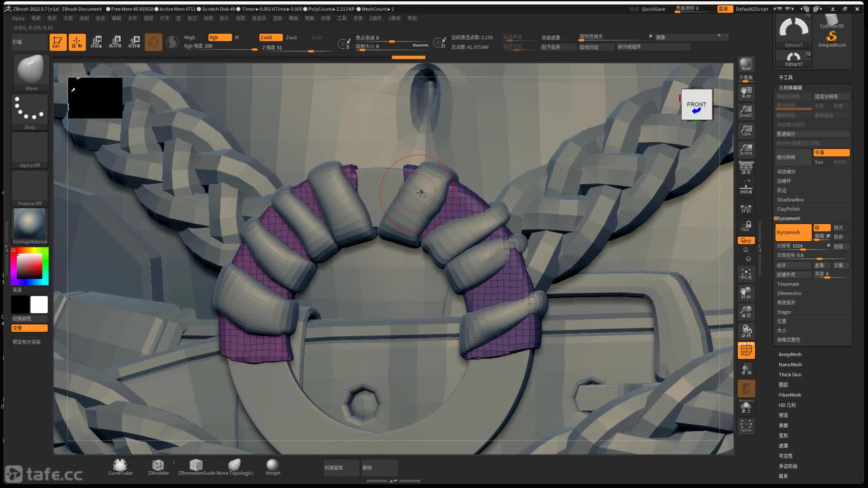Image resolution: width=868 pixels, height=488 pixels.
Task: Click the sculptris half-sphere icon
Action: coord(172,42)
